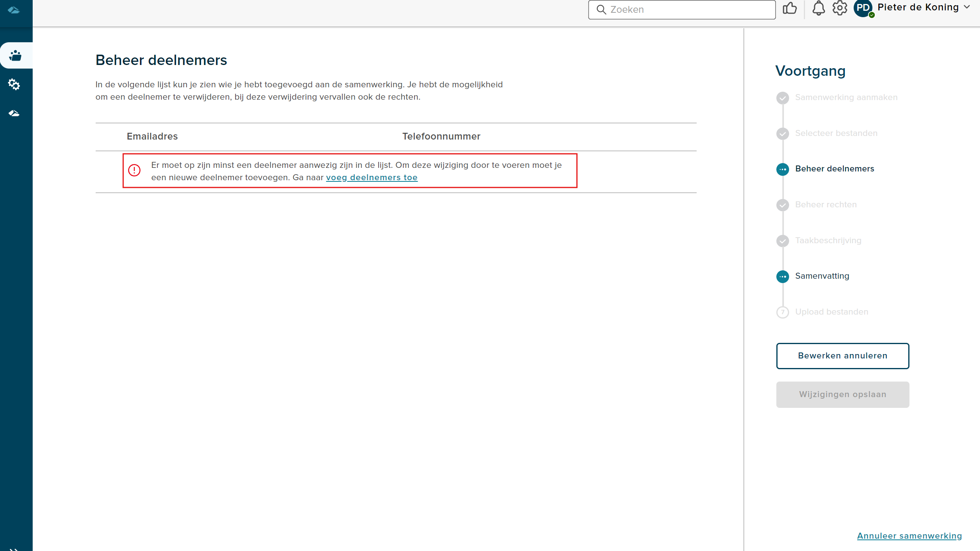Click the Beheer rechten checkmark icon
Viewport: 980px width, 551px height.
[x=782, y=205]
